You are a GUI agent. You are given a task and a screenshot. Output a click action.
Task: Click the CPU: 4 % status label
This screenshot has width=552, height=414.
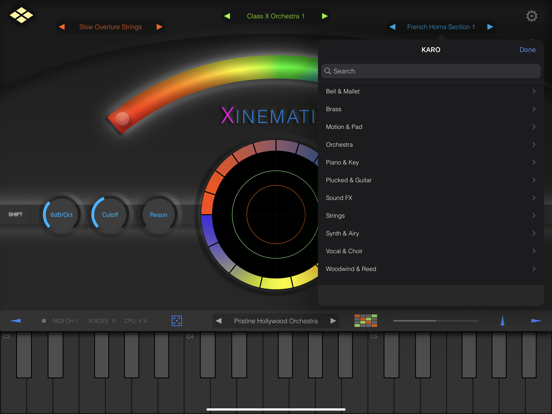136,321
